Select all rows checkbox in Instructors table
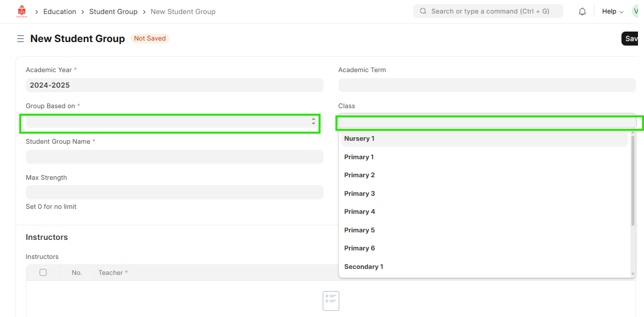The width and height of the screenshot is (644, 317). point(43,272)
